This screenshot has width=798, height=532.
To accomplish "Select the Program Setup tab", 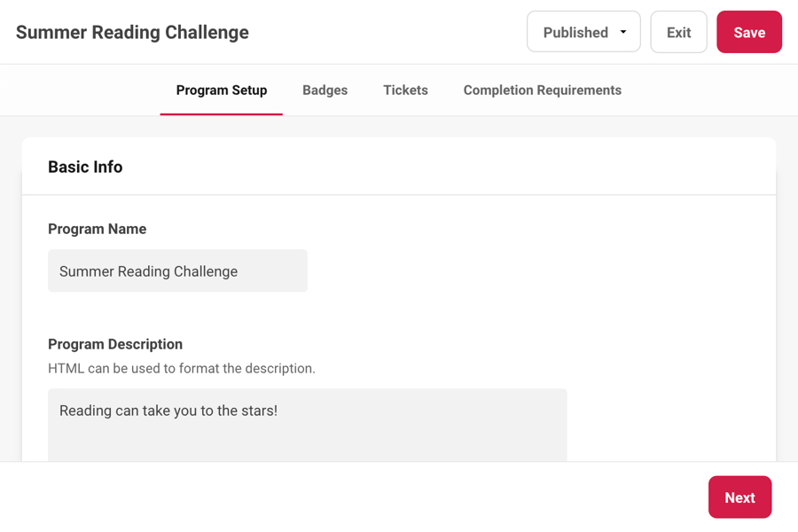I will pyautogui.click(x=221, y=90).
